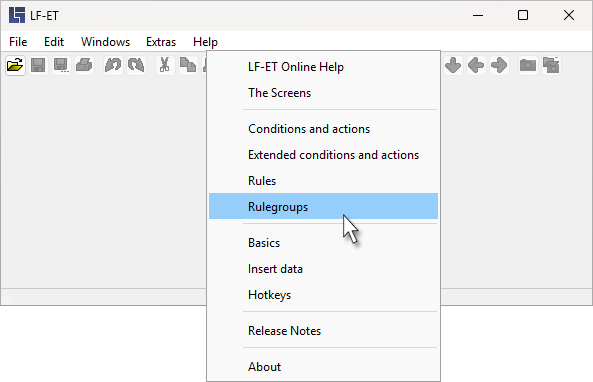Maximize the LF-ET window
The height and width of the screenshot is (382, 593).
point(523,16)
